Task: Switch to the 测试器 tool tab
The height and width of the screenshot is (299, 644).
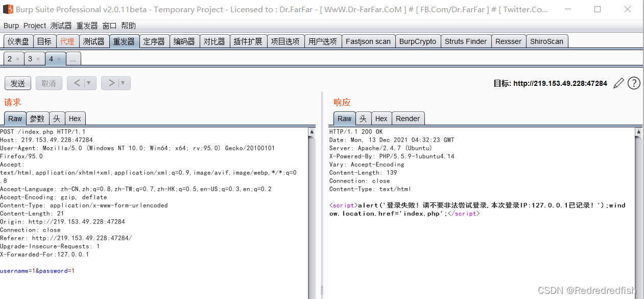Action: [x=94, y=41]
